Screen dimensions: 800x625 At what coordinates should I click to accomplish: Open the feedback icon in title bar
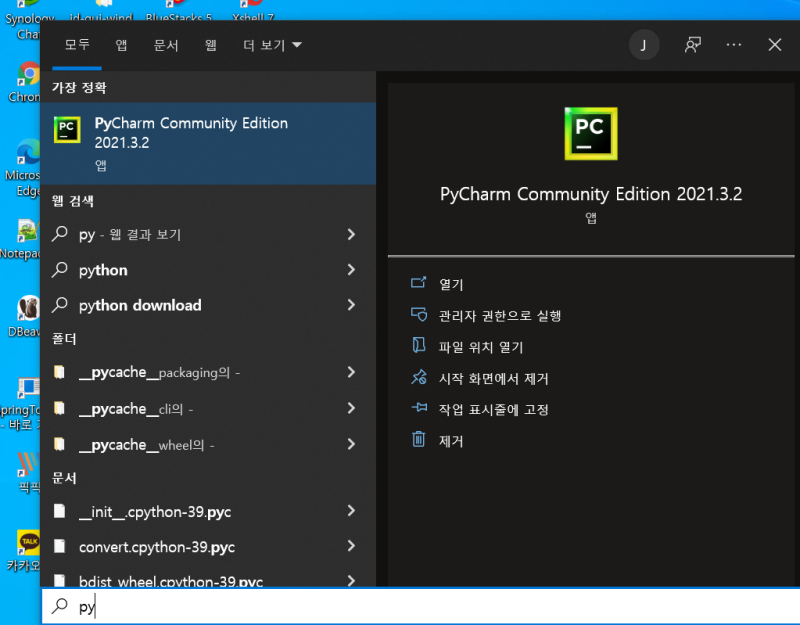(x=692, y=45)
